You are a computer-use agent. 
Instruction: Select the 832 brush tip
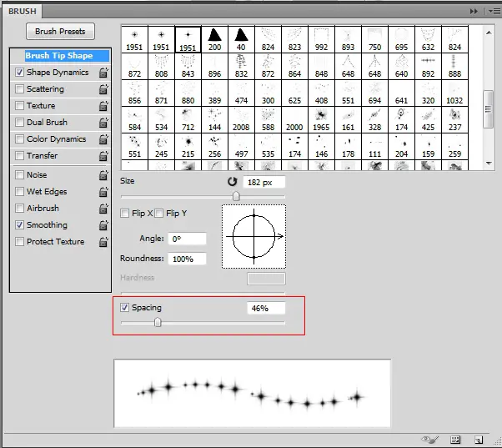point(241,66)
